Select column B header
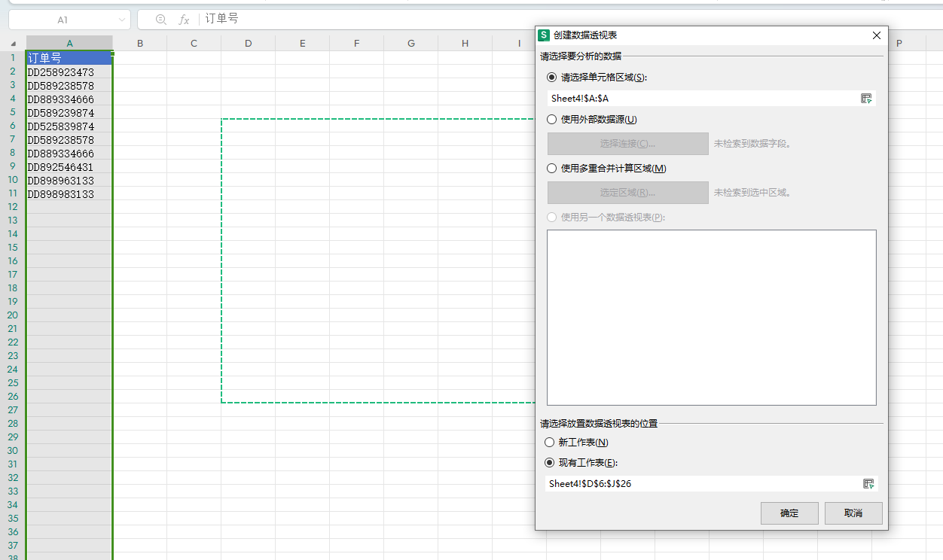 tap(140, 44)
